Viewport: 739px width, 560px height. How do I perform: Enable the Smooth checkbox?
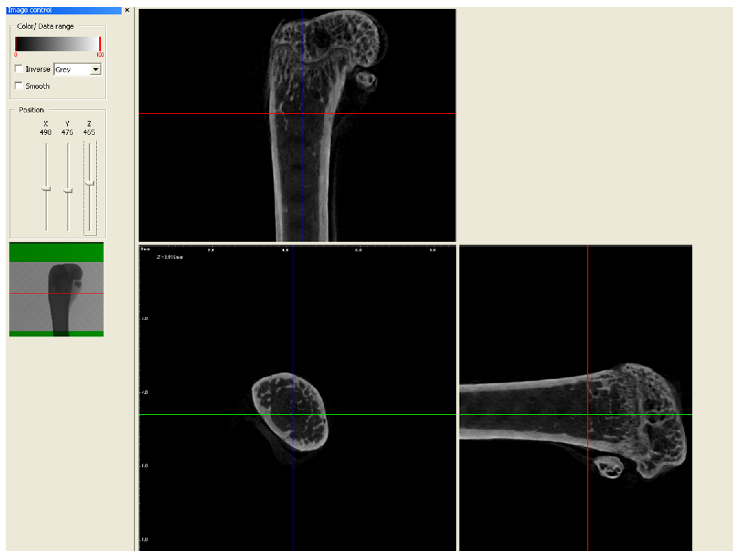coord(19,86)
